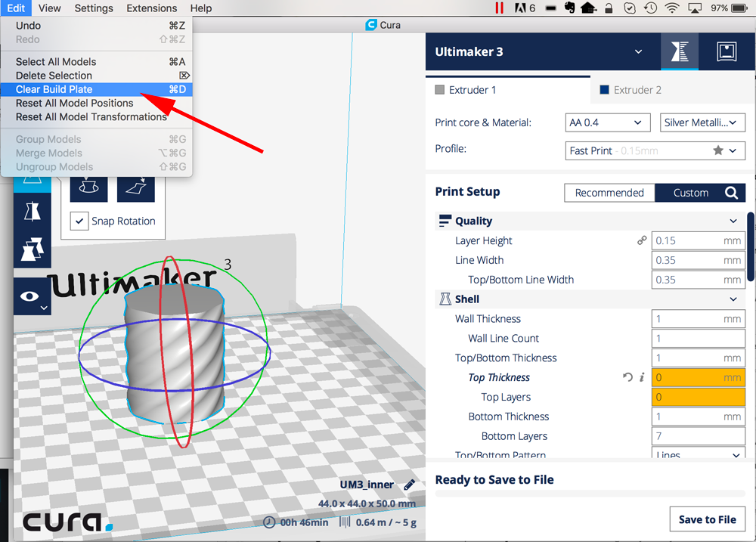This screenshot has width=756, height=542.
Task: Open the Settings menu
Action: (x=94, y=8)
